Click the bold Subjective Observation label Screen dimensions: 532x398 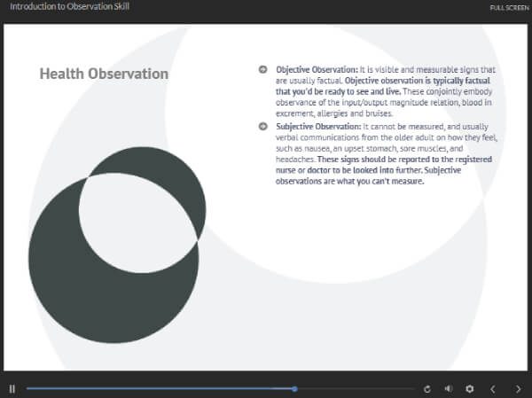(318, 127)
